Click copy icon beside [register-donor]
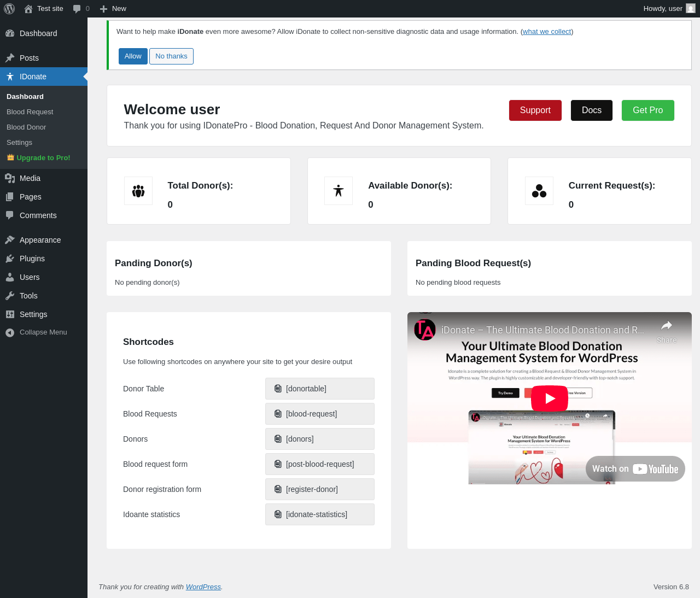Image resolution: width=700 pixels, height=598 pixels. pyautogui.click(x=278, y=489)
